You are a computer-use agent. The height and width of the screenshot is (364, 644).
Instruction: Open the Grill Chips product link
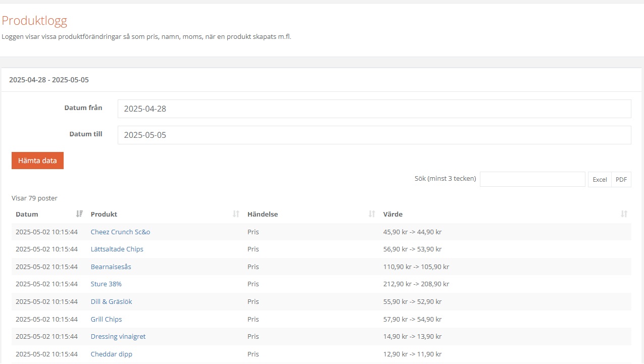point(106,319)
